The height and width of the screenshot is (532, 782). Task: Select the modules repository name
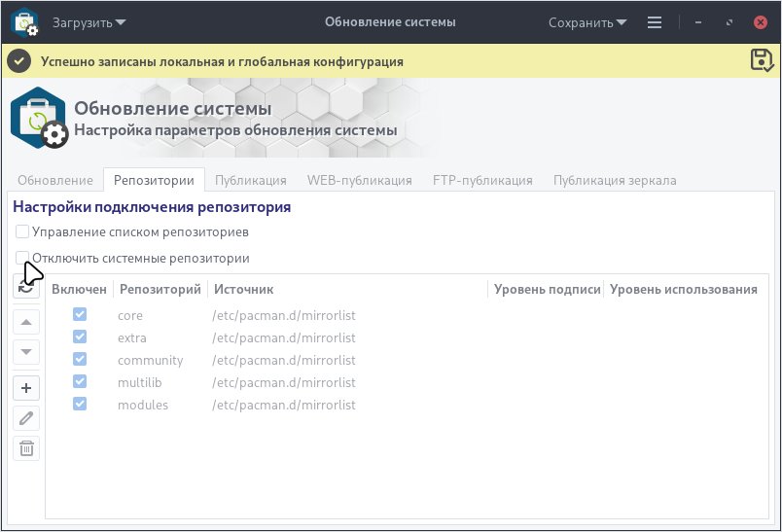(143, 405)
